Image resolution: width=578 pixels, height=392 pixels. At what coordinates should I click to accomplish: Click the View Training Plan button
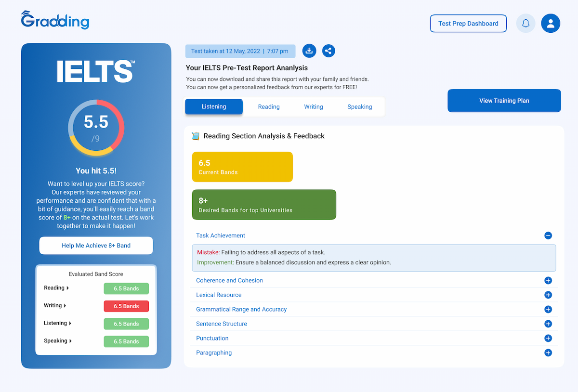pyautogui.click(x=504, y=101)
